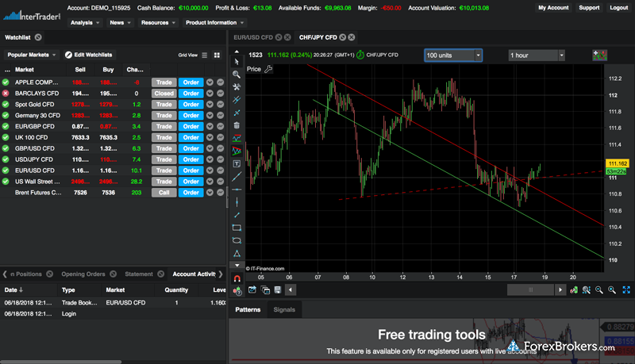This screenshot has width=635, height=364.
Task: Switch watchlist to grid view icon
Action: point(217,55)
